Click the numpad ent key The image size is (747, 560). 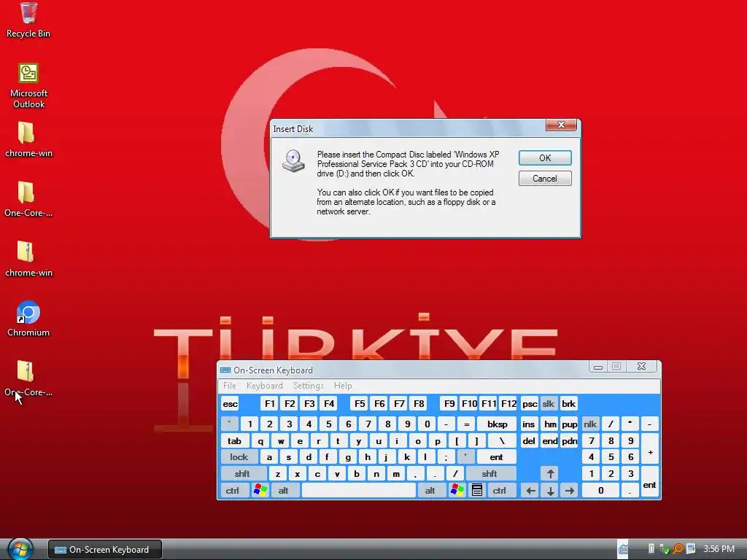tap(650, 482)
